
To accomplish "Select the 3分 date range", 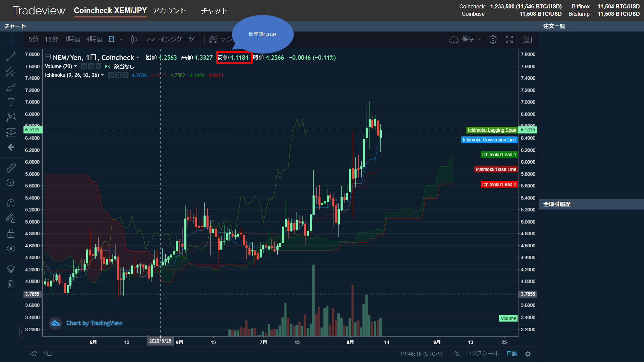I will (x=33, y=353).
